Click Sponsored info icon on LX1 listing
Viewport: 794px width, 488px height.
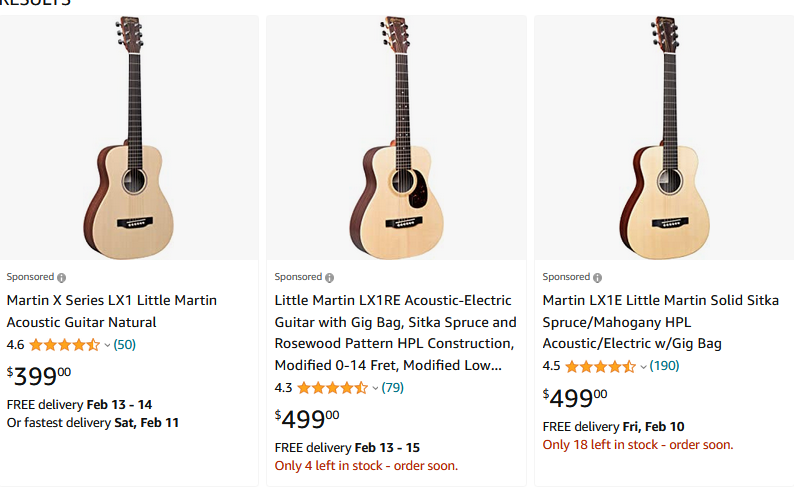(x=62, y=277)
